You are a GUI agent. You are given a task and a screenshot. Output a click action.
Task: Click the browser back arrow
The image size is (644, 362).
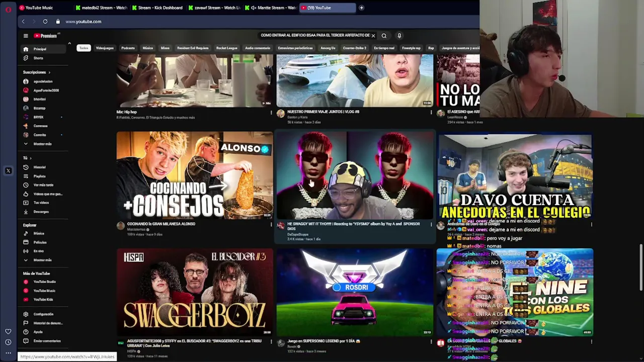pos(23,22)
